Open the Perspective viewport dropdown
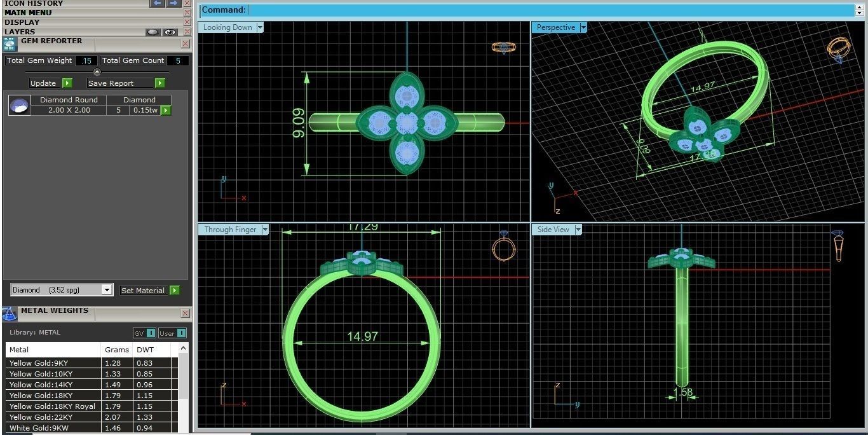Viewport: 868px width, 435px height. tap(583, 27)
